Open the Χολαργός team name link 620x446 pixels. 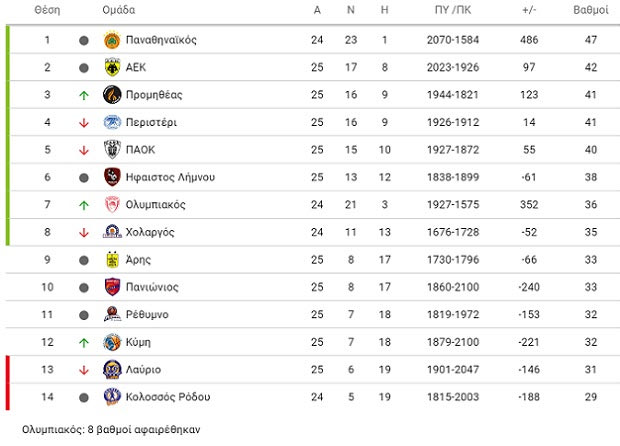point(150,232)
